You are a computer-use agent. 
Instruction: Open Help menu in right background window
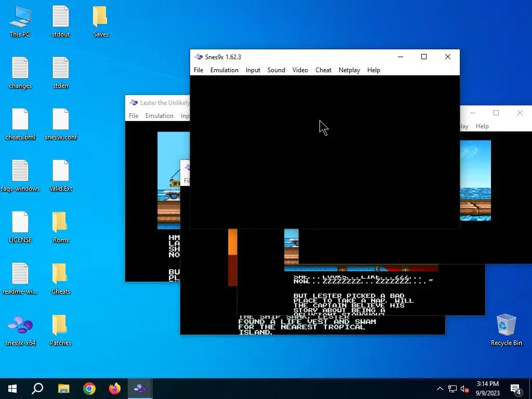482,126
